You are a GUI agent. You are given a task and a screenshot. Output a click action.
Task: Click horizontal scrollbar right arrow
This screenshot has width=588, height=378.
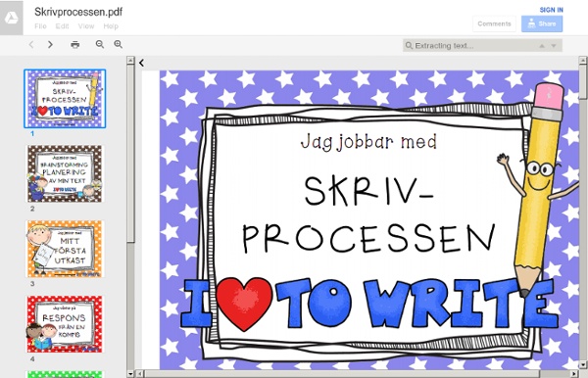[x=573, y=373]
